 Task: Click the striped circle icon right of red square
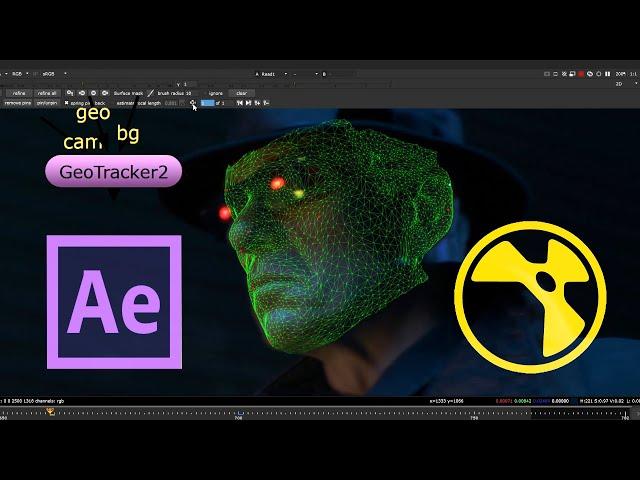point(590,74)
